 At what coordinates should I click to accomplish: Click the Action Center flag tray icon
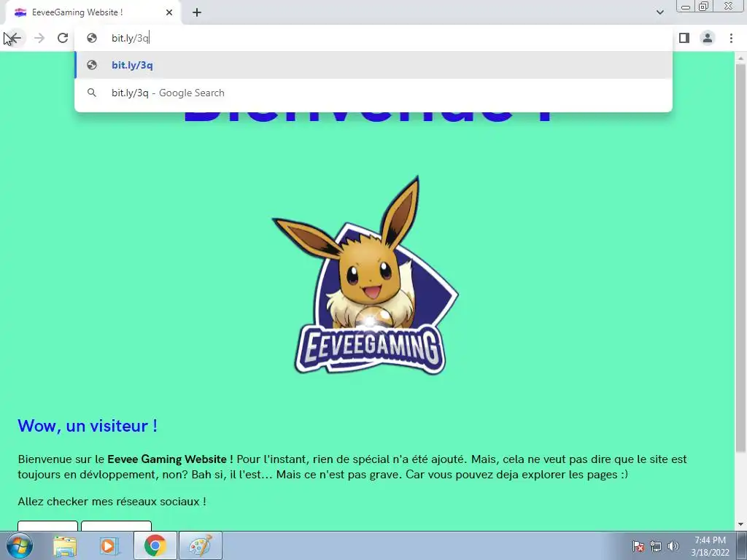pos(638,546)
